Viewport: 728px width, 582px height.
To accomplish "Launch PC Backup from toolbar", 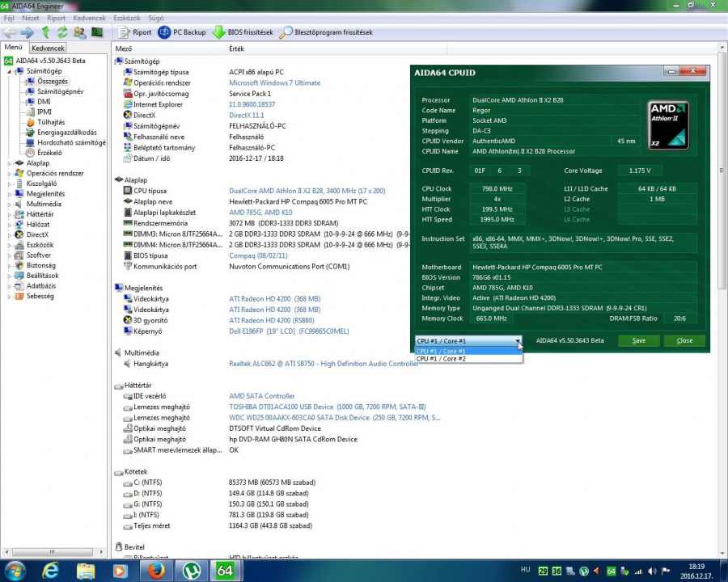I will (182, 32).
